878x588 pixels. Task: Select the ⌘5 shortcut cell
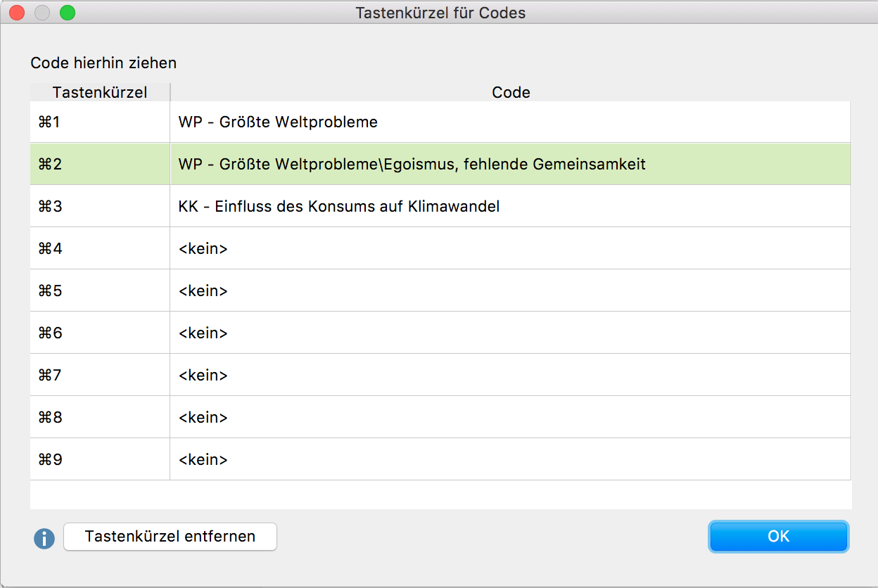point(100,291)
